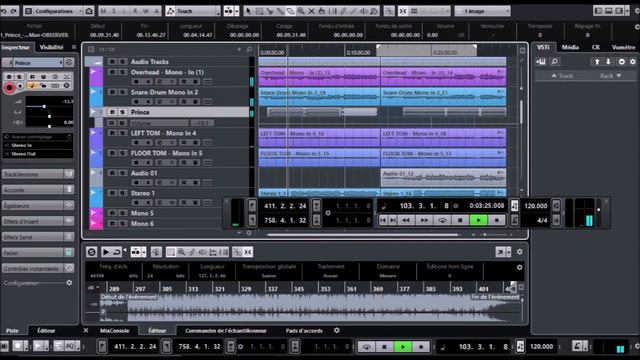Screen dimensions: 640x360
Task: Mute the Mono 6 track
Action: coord(112,223)
